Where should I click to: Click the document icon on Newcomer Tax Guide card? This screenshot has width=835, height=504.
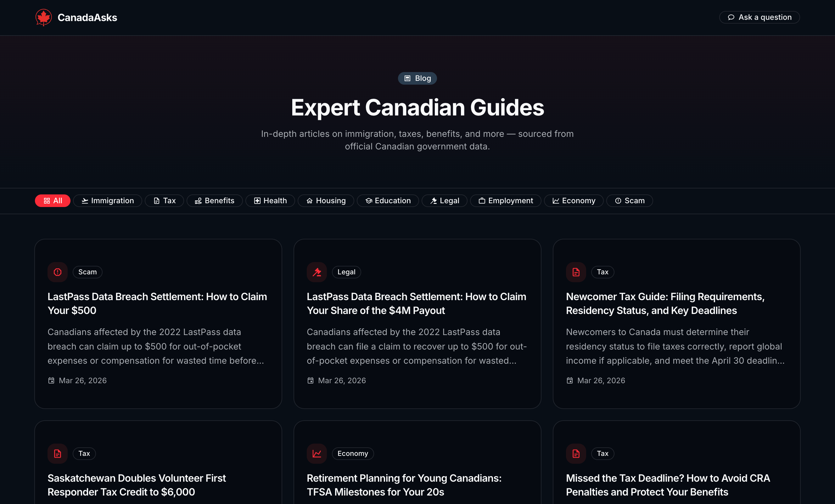coord(576,272)
